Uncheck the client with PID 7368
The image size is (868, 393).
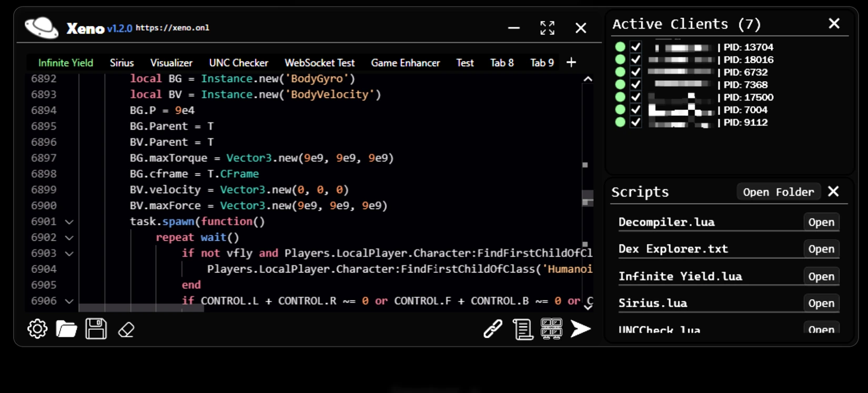tap(635, 85)
